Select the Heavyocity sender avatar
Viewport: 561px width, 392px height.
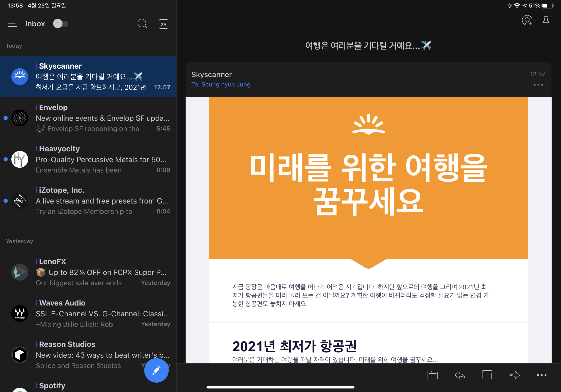pyautogui.click(x=20, y=159)
